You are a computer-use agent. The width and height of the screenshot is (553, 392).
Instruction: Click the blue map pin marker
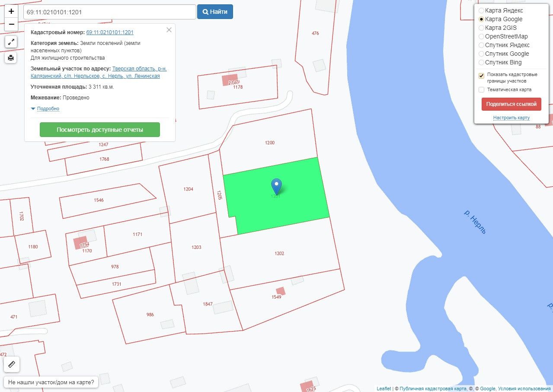(x=276, y=186)
